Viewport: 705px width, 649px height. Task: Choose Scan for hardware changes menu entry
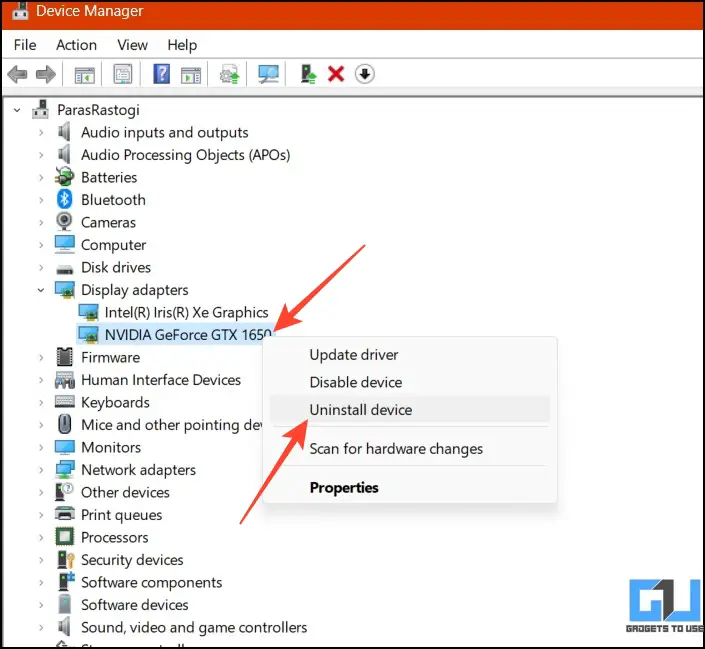[x=409, y=448]
